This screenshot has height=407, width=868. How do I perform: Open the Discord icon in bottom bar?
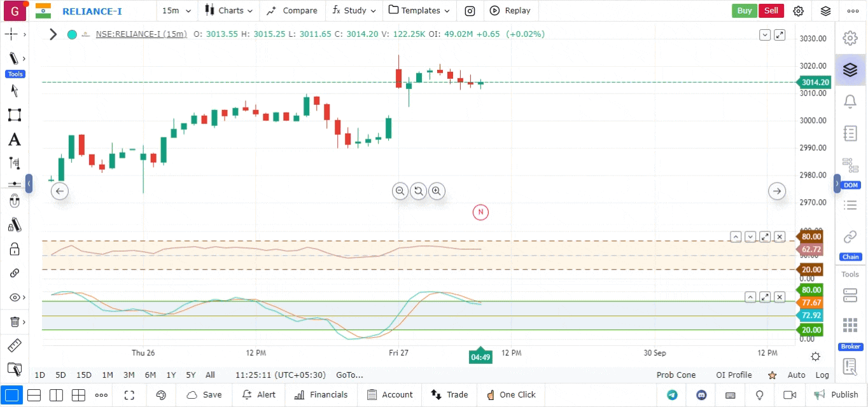pyautogui.click(x=701, y=395)
